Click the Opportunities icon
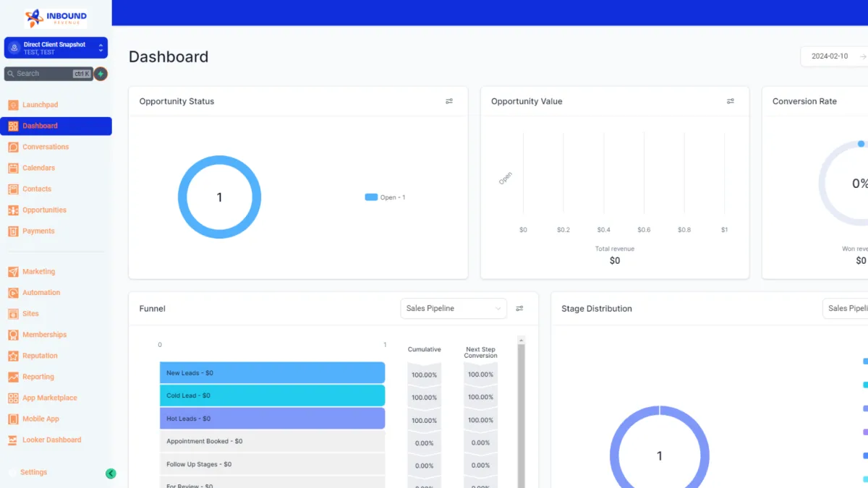868x488 pixels. point(13,210)
